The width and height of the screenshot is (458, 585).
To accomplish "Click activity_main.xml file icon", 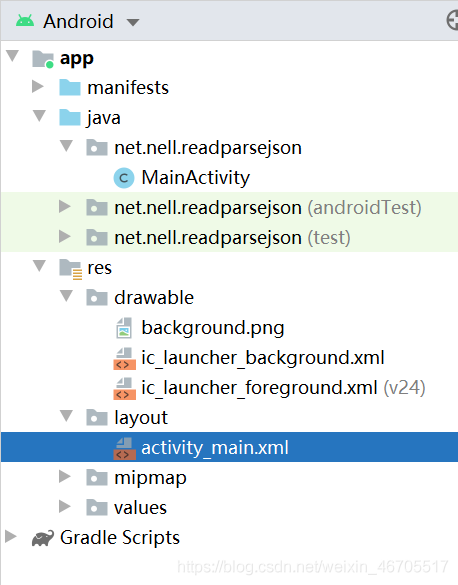I will point(124,448).
